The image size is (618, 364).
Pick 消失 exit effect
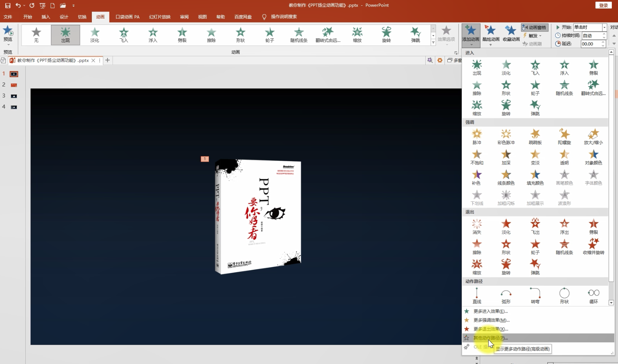pyautogui.click(x=477, y=227)
